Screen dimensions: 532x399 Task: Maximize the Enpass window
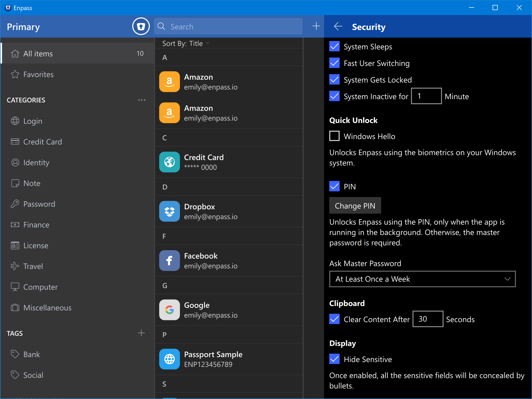[x=495, y=8]
